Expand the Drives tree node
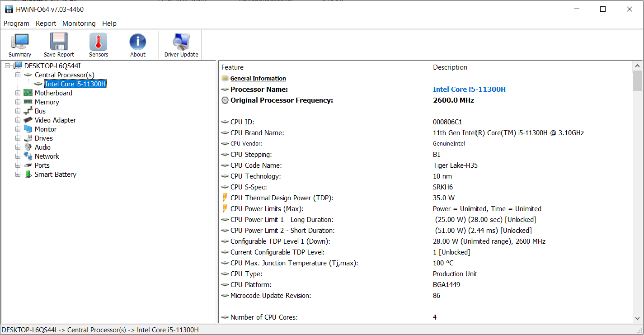This screenshot has width=644, height=335. click(x=18, y=138)
